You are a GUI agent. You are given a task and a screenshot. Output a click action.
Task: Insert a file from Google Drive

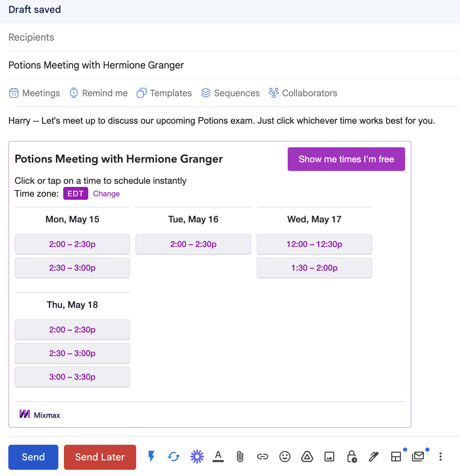307,457
